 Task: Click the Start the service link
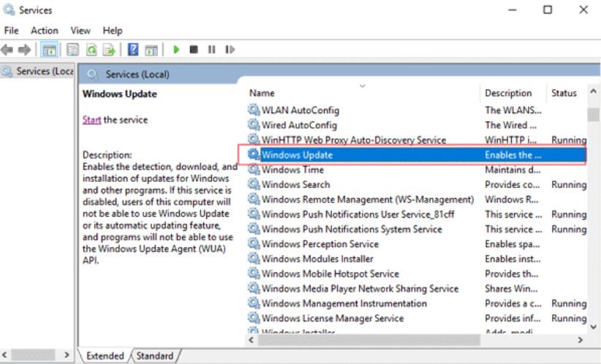click(x=91, y=120)
